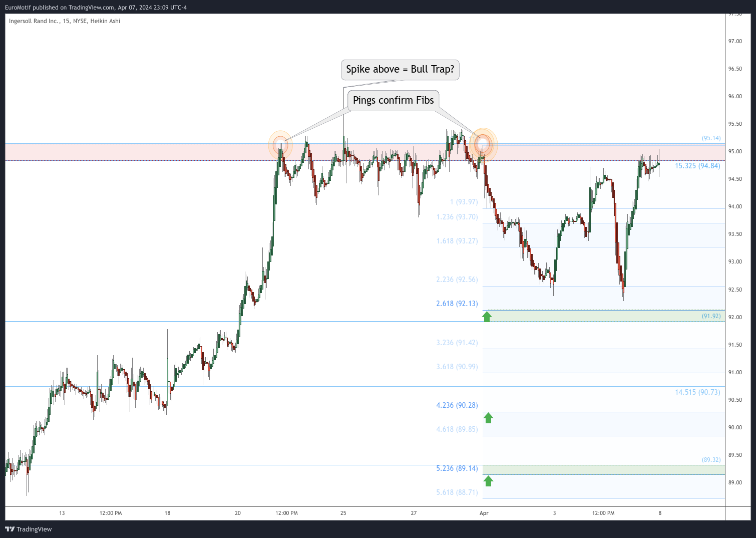Click 93.00 on the price axis
Viewport: 756px width, 538px height.
pos(735,261)
